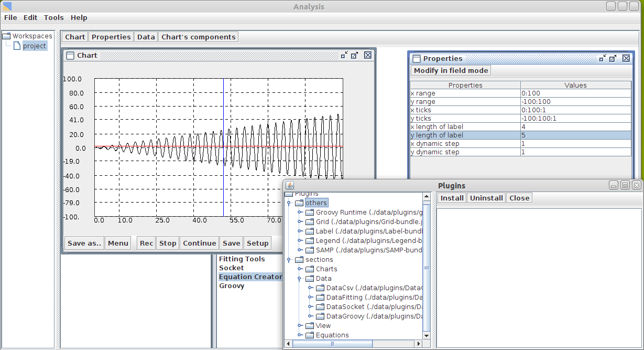The image size is (644, 350).
Task: Click the Setup button
Action: click(x=258, y=243)
